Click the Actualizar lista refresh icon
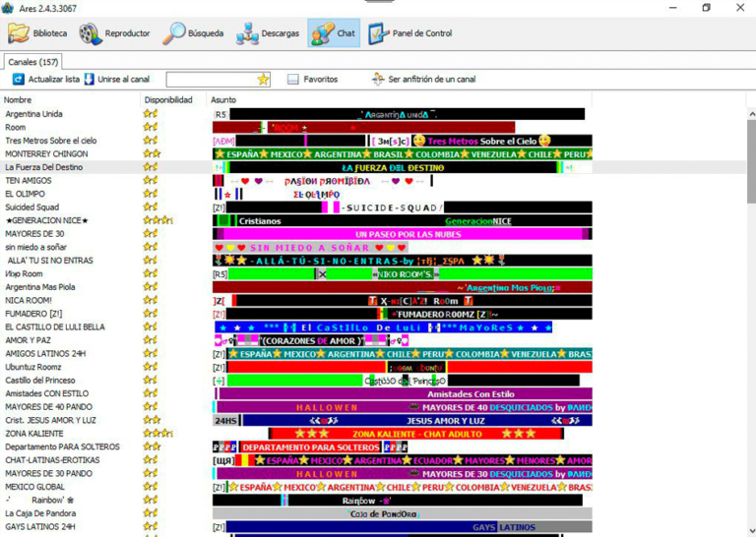The width and height of the screenshot is (756, 537). [19, 79]
